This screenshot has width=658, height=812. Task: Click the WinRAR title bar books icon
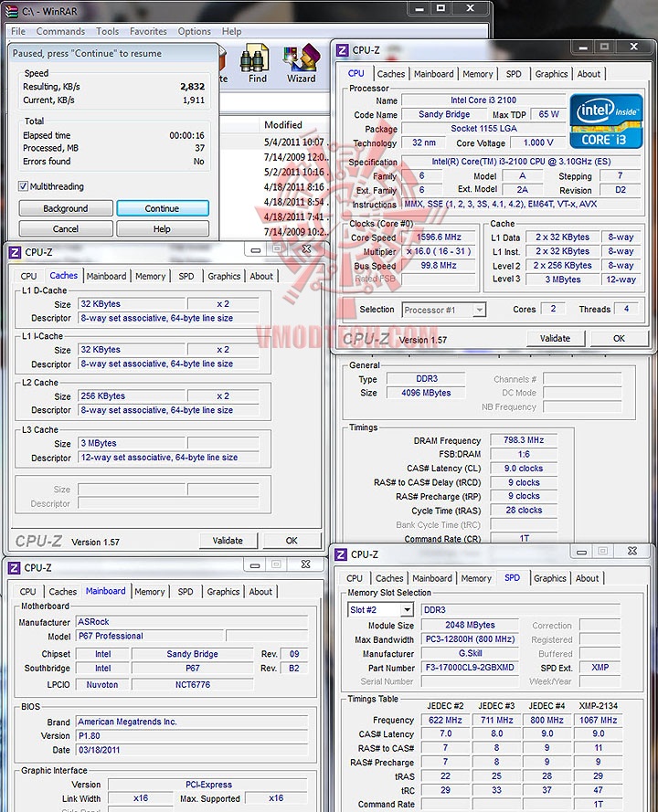click(11, 10)
